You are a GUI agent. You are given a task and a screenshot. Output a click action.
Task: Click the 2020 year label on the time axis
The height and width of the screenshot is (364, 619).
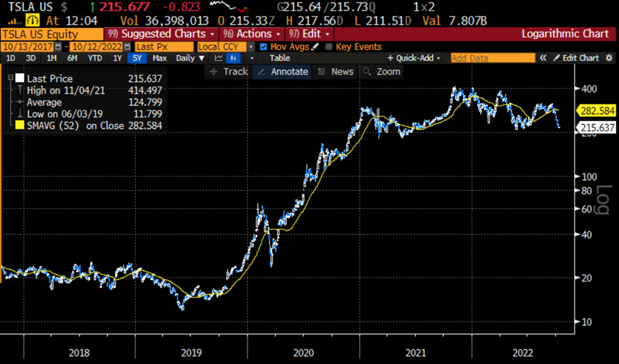tap(303, 352)
